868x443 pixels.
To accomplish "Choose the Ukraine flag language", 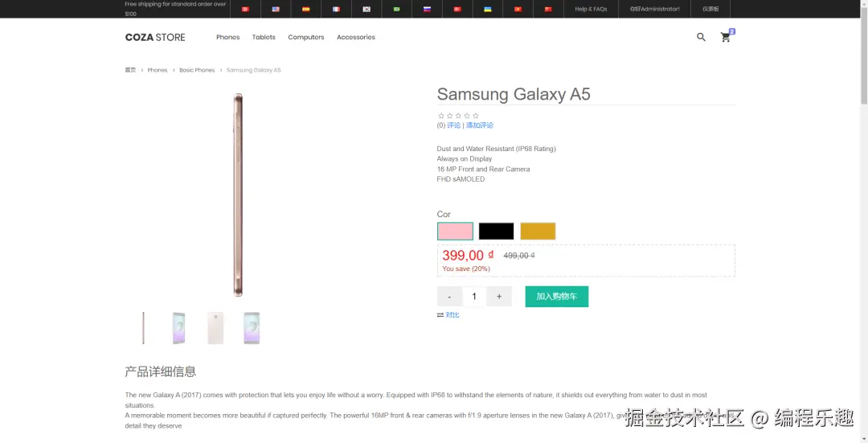I will point(488,9).
